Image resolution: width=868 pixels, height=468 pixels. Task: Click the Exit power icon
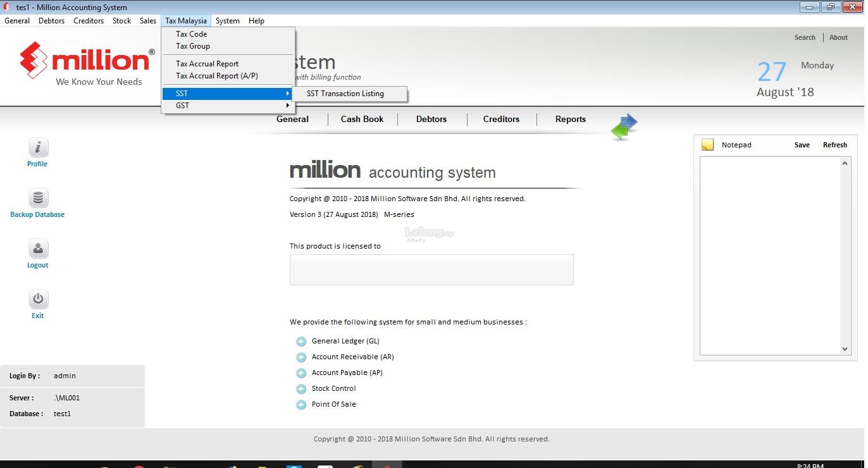click(x=38, y=299)
